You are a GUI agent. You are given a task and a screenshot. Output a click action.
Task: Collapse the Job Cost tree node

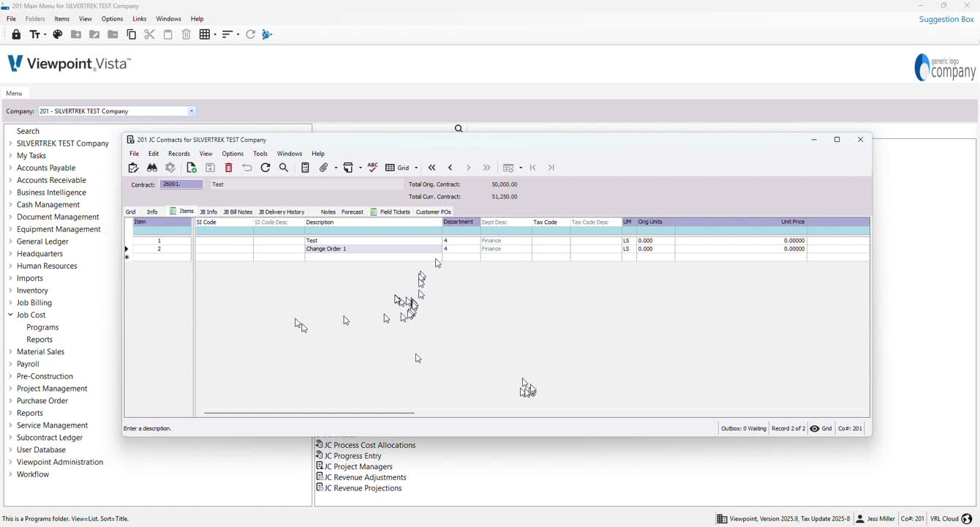(10, 315)
